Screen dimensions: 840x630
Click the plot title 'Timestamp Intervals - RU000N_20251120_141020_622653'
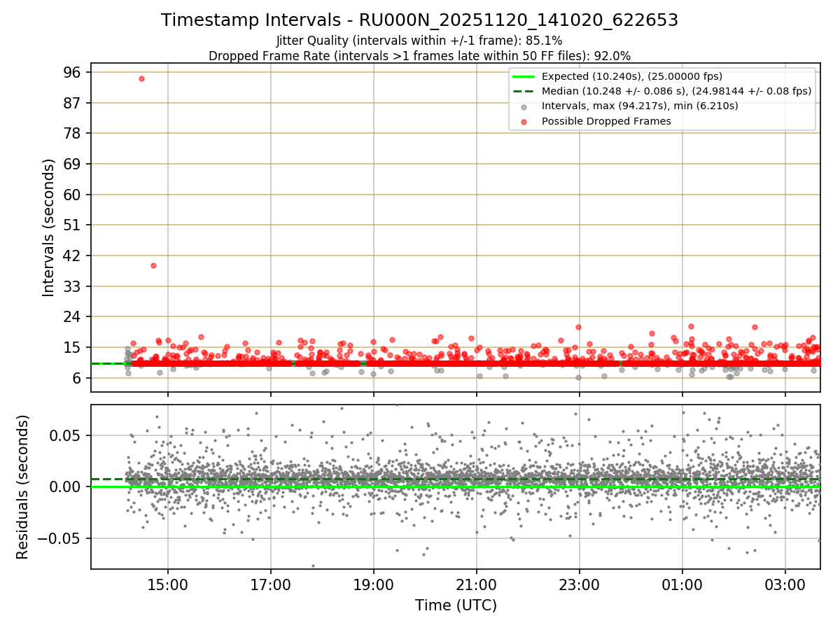[419, 20]
